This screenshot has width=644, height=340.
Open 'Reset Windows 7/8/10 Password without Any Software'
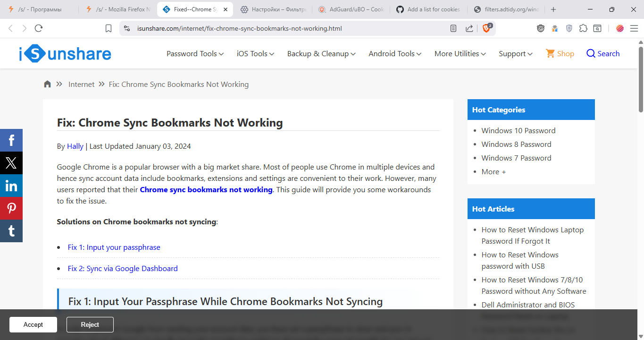pyautogui.click(x=534, y=286)
